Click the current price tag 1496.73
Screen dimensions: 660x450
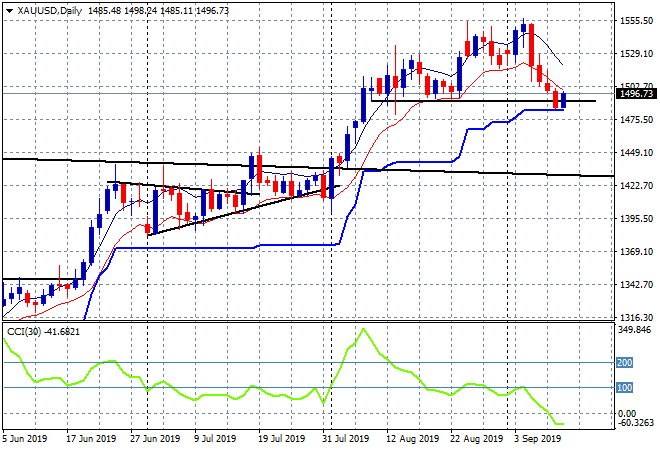(636, 93)
